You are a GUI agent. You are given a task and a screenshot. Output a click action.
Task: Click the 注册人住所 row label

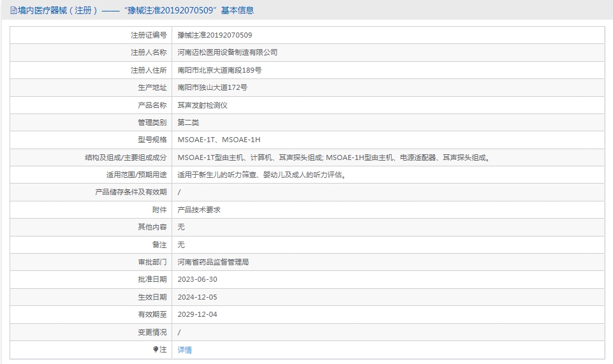pyautogui.click(x=149, y=70)
